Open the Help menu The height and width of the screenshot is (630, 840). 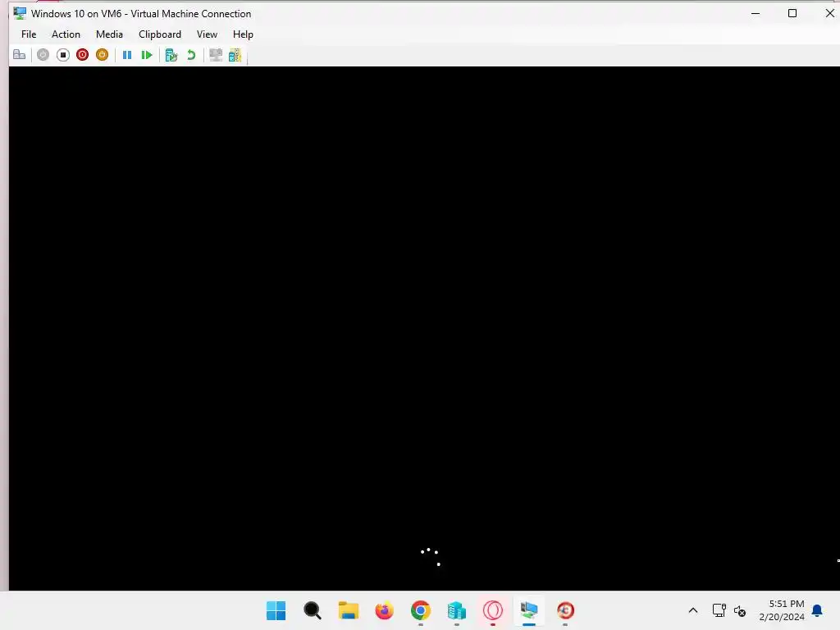[x=243, y=34]
